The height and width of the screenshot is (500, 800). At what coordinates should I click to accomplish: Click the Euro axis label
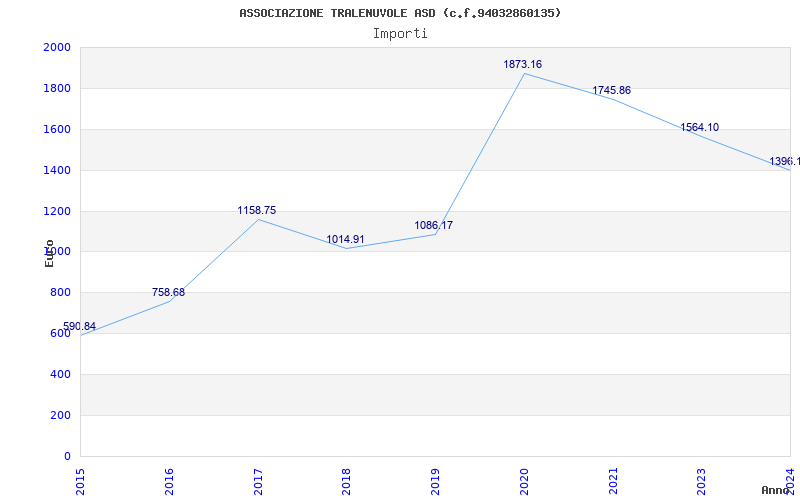49,253
